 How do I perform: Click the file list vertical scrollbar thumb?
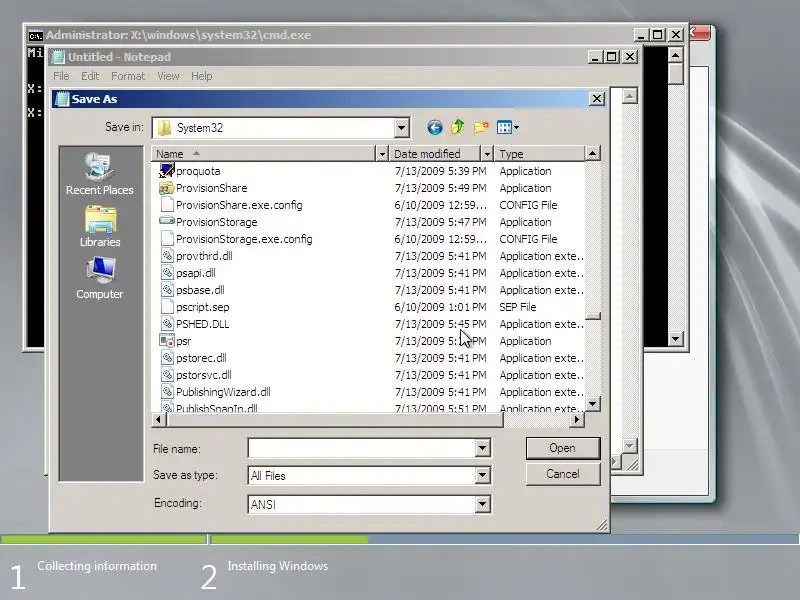click(x=592, y=316)
